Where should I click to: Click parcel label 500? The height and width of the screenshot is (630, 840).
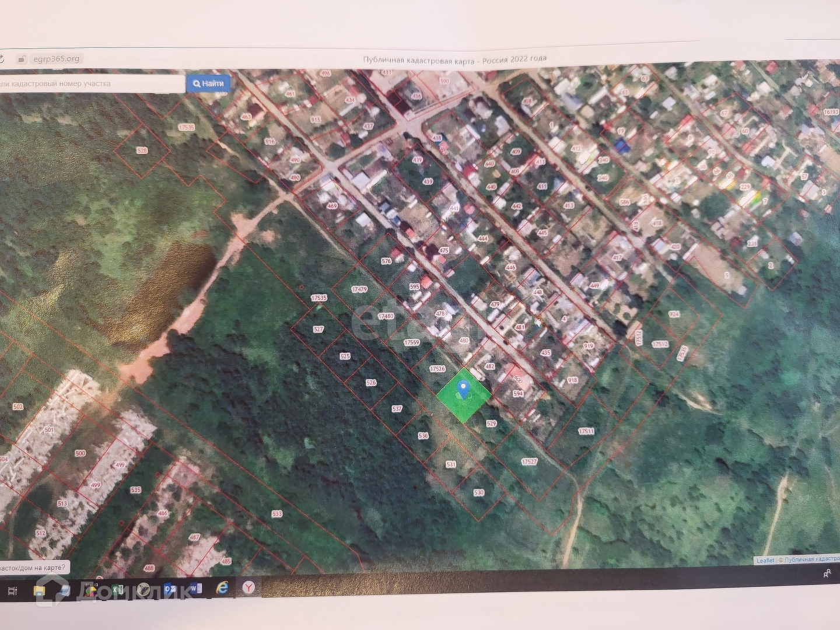coord(80,453)
